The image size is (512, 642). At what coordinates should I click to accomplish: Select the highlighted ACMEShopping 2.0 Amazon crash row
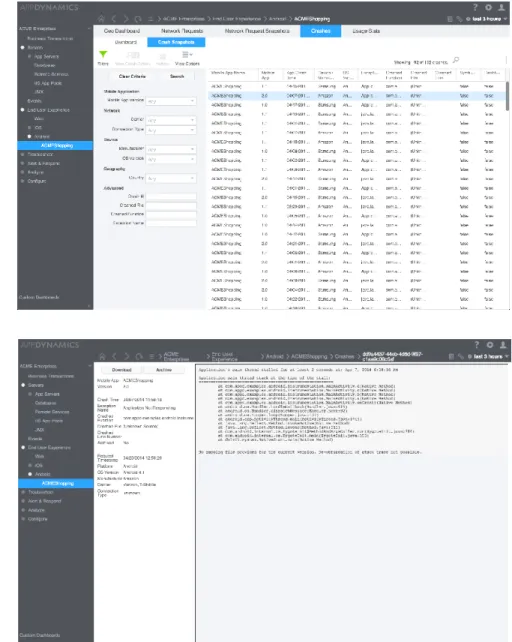[x=357, y=96]
